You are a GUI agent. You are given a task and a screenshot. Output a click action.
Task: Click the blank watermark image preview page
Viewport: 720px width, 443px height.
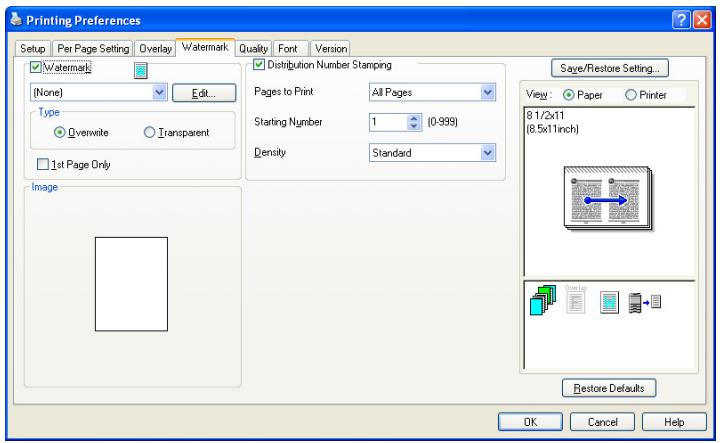point(131,284)
